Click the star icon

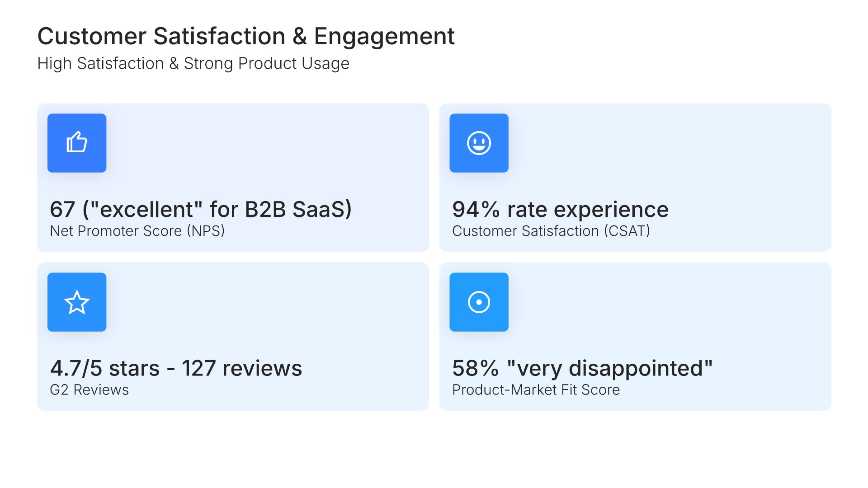(x=77, y=302)
